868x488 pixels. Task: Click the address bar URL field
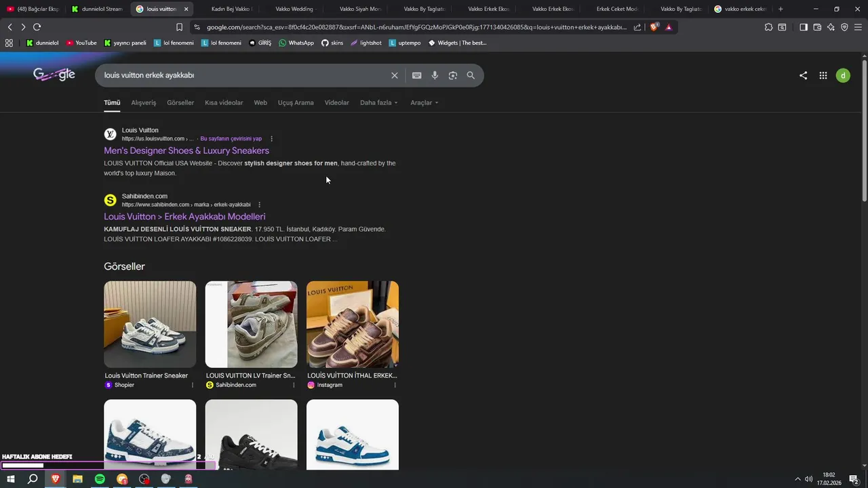pos(416,27)
